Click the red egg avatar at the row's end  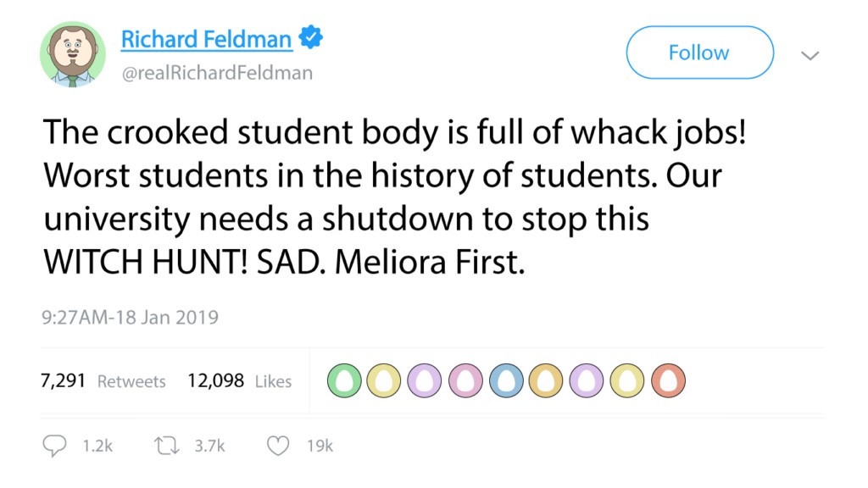(669, 380)
